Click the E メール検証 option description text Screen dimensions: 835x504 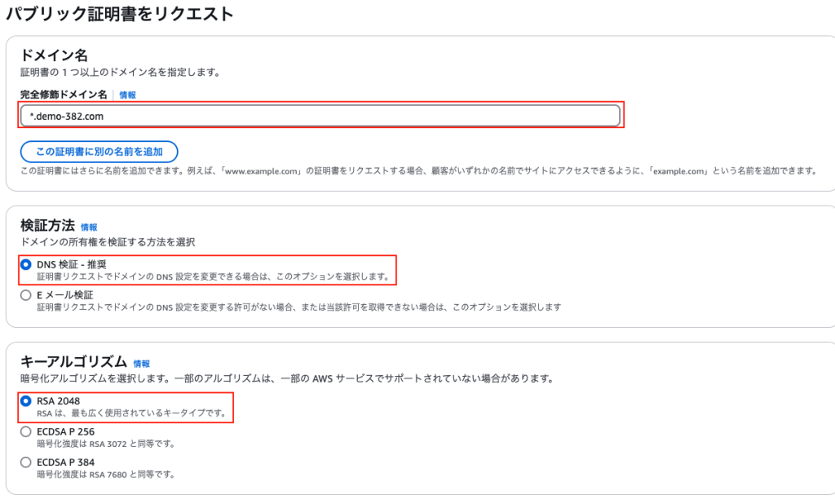point(298,307)
